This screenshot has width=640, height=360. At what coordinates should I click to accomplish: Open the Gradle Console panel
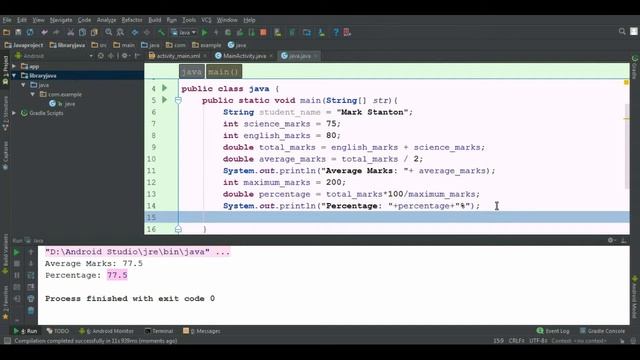point(602,331)
